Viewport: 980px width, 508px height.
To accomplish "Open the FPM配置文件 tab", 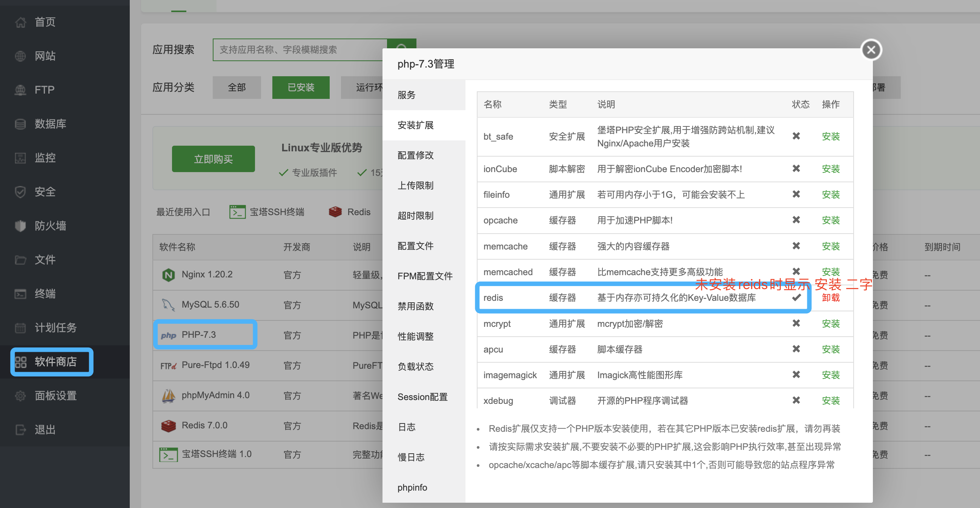I will pos(424,276).
